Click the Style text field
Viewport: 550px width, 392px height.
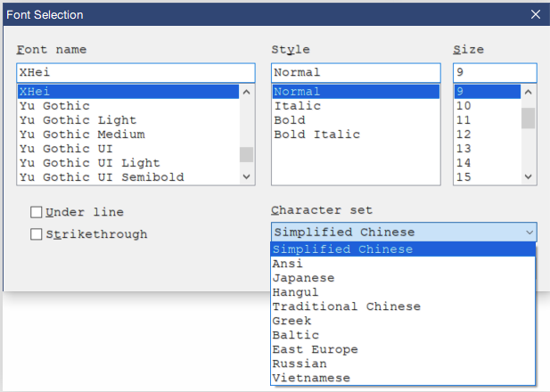pyautogui.click(x=356, y=72)
